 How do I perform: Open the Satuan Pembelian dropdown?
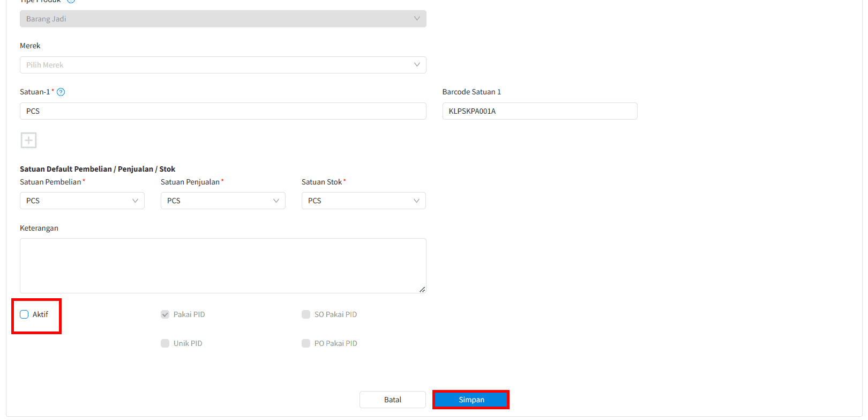tap(82, 201)
